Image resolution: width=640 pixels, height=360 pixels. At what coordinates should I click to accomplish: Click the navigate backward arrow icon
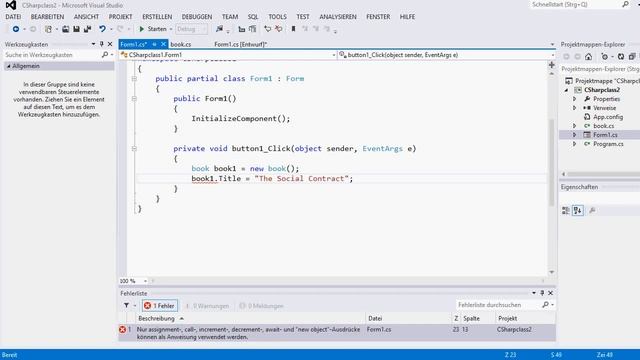pyautogui.click(x=16, y=29)
